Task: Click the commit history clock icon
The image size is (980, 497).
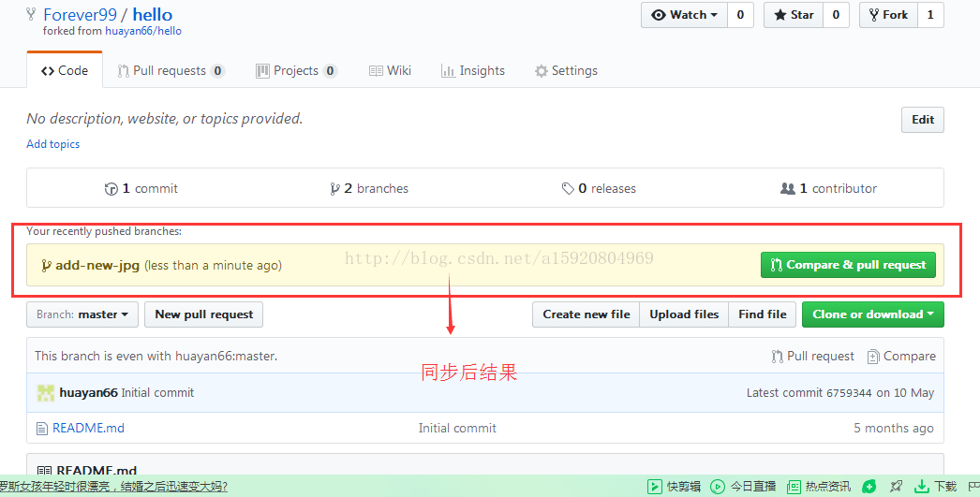Action: click(111, 189)
